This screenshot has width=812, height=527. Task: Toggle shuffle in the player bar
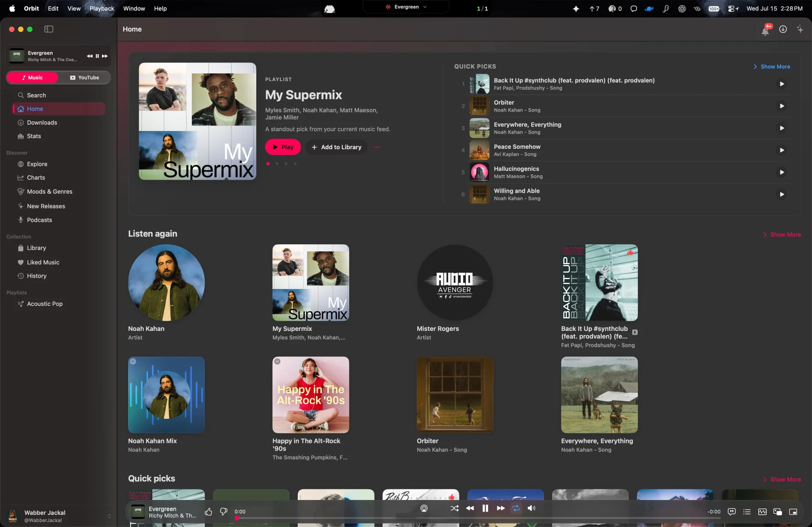click(x=455, y=508)
